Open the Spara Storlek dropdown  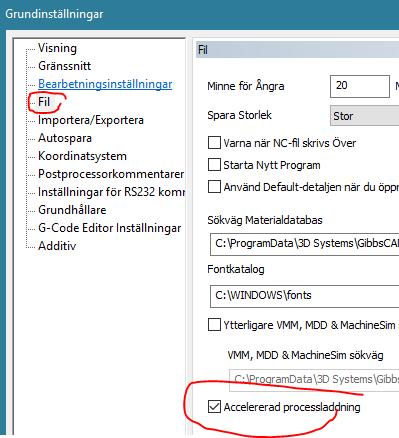(x=364, y=116)
